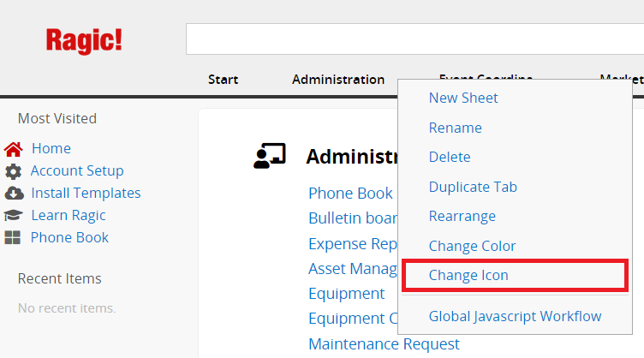This screenshot has height=358, width=644.
Task: Switch to the Administration tab
Action: click(x=338, y=80)
